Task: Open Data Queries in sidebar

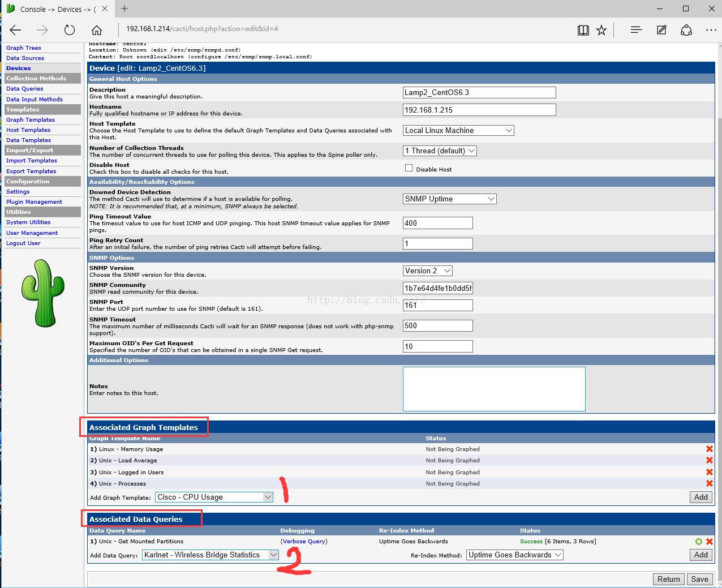Action: pos(25,89)
